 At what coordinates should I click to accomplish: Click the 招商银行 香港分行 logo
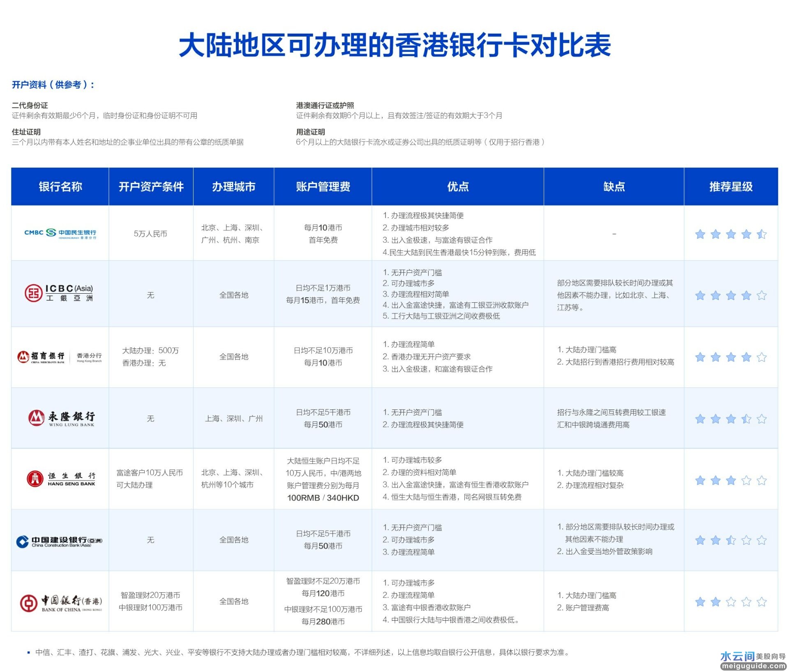(x=60, y=357)
